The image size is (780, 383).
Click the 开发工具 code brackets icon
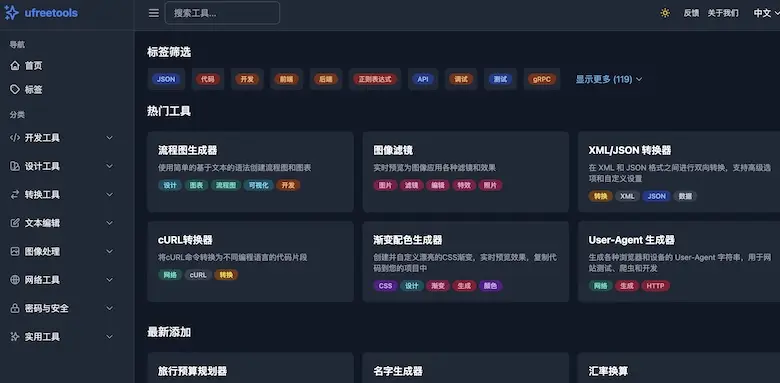(x=15, y=138)
